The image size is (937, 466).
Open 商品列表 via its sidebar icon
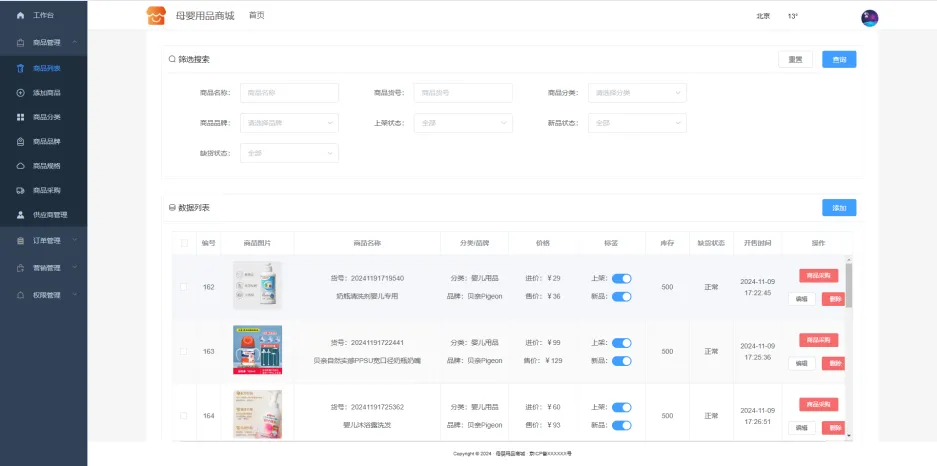click(20, 69)
